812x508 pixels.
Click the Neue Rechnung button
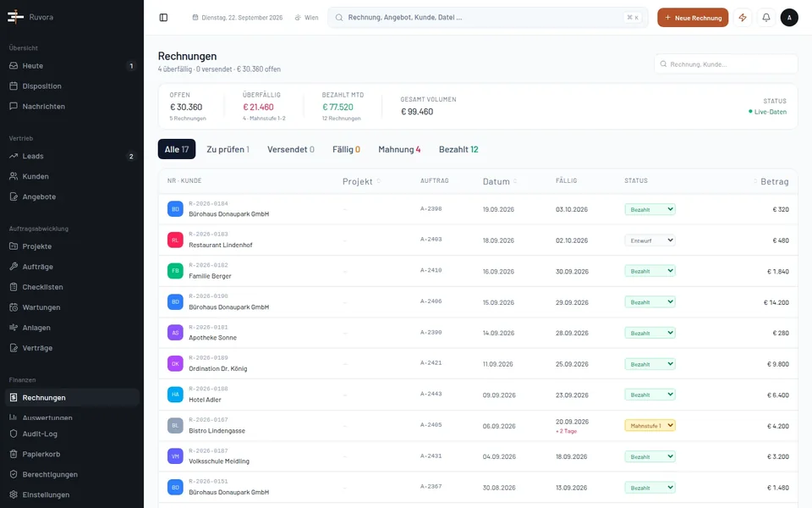(693, 18)
